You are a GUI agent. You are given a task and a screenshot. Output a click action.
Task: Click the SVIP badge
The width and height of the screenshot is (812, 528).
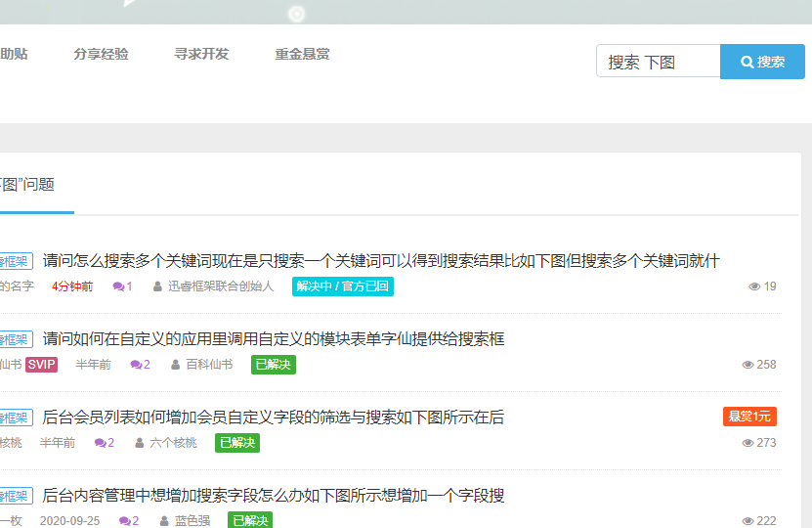(41, 365)
